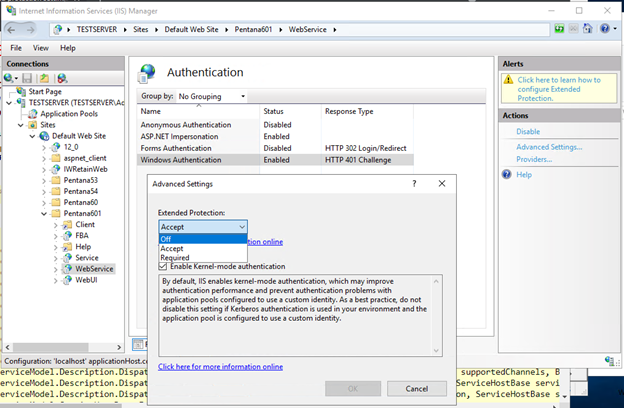The image size is (624, 408).
Task: Open the Group by No Grouping dropdown
Action: (212, 96)
